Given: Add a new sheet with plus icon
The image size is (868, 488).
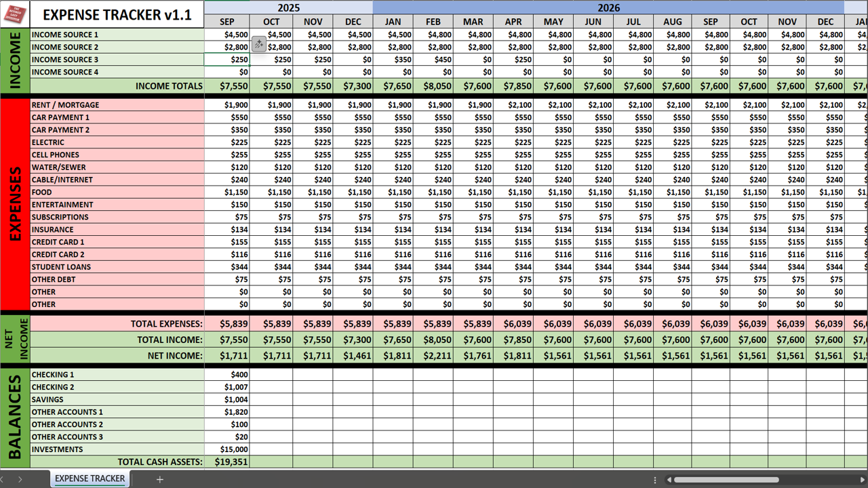Looking at the screenshot, I should pos(160,479).
